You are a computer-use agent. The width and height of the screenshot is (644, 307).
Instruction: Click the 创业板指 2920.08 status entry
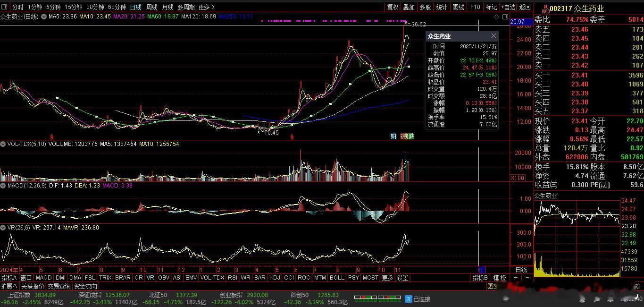coord(244,295)
